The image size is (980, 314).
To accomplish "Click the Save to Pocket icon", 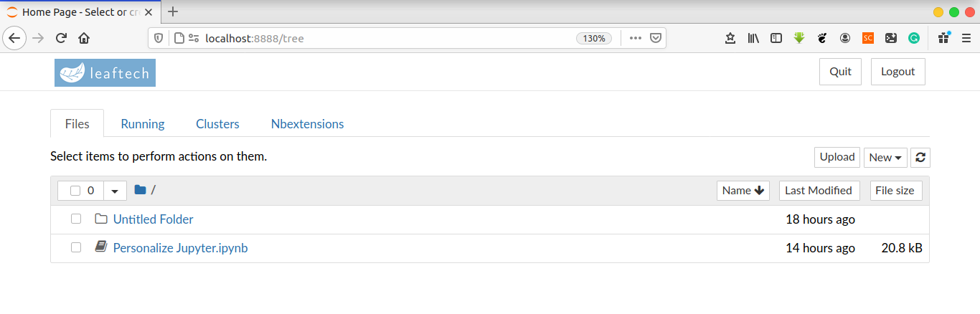I will tap(656, 38).
